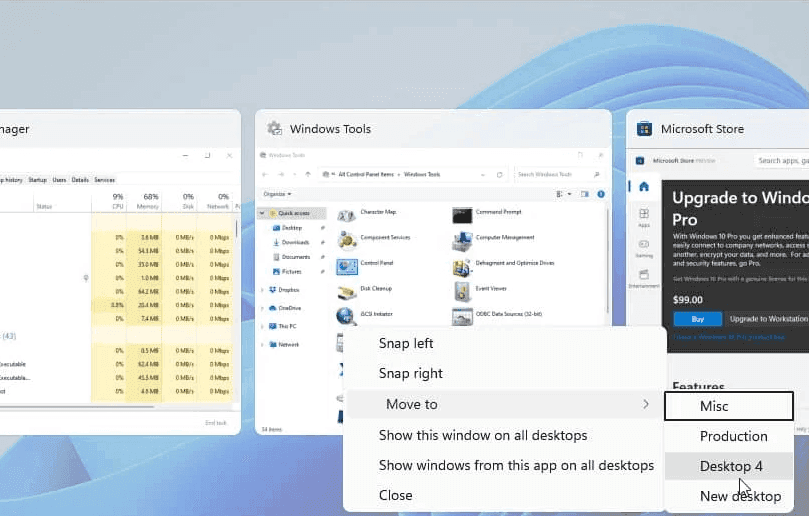
Task: Move window to a New desktop
Action: 729,496
